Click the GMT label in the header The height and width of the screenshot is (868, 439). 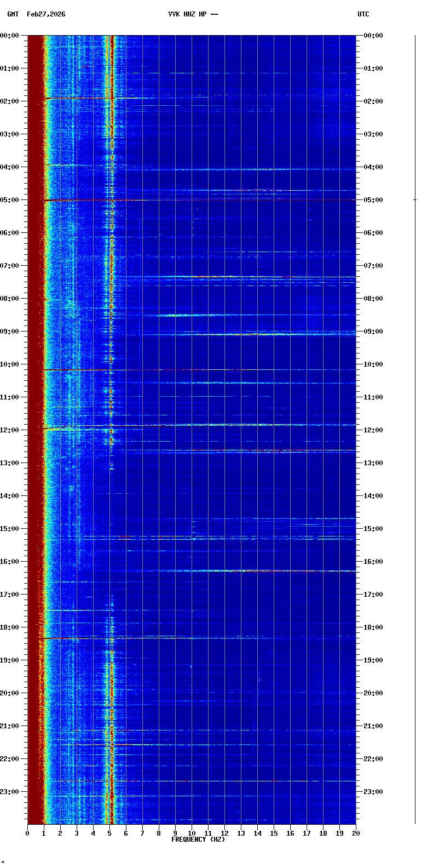[x=13, y=14]
